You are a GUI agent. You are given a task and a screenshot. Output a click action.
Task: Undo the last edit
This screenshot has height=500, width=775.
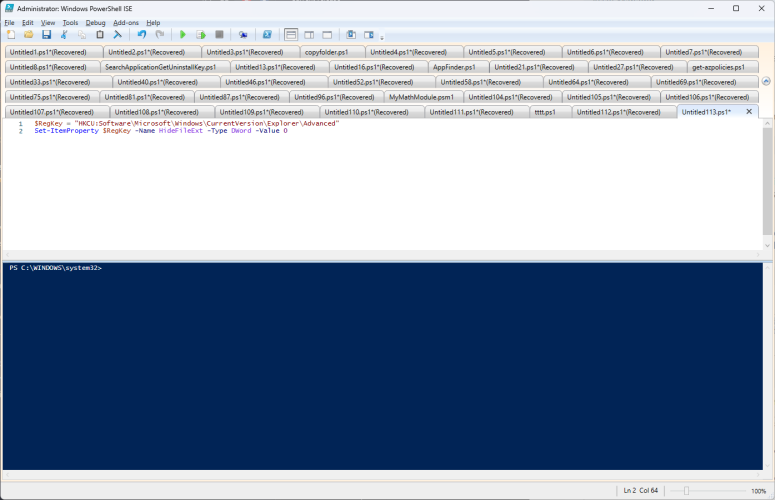click(142, 35)
